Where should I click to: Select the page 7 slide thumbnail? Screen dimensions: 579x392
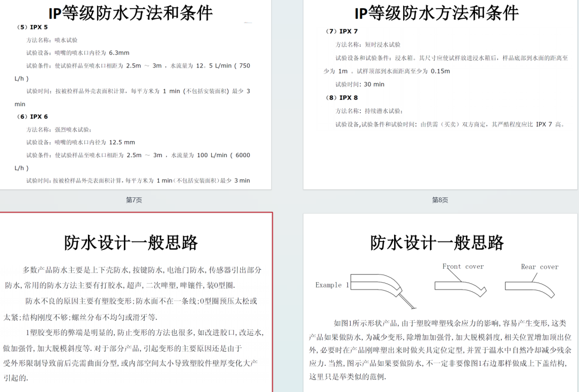[x=135, y=97]
